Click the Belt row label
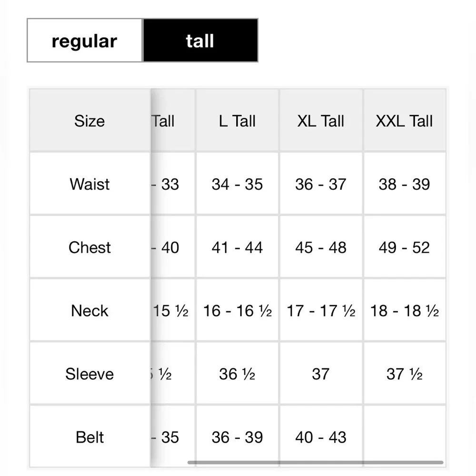The width and height of the screenshot is (476, 476). click(x=90, y=436)
